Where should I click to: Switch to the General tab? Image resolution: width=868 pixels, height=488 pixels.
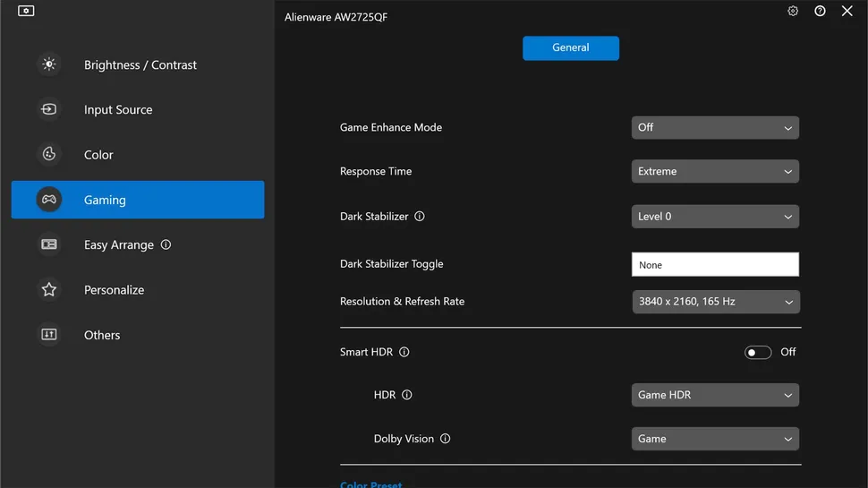pyautogui.click(x=571, y=48)
